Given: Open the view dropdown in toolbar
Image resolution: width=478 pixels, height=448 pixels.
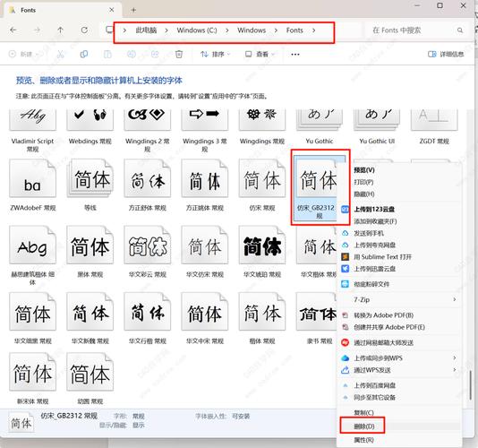Looking at the screenshot, I should click(260, 55).
